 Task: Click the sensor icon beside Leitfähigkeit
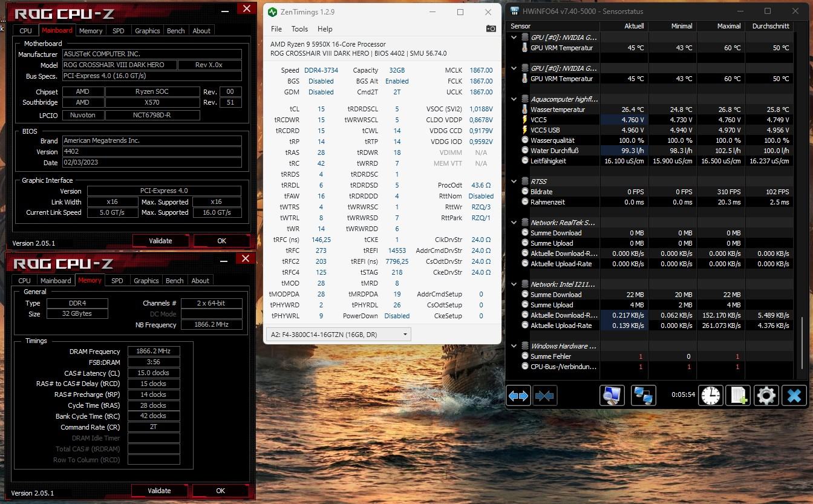click(x=524, y=161)
